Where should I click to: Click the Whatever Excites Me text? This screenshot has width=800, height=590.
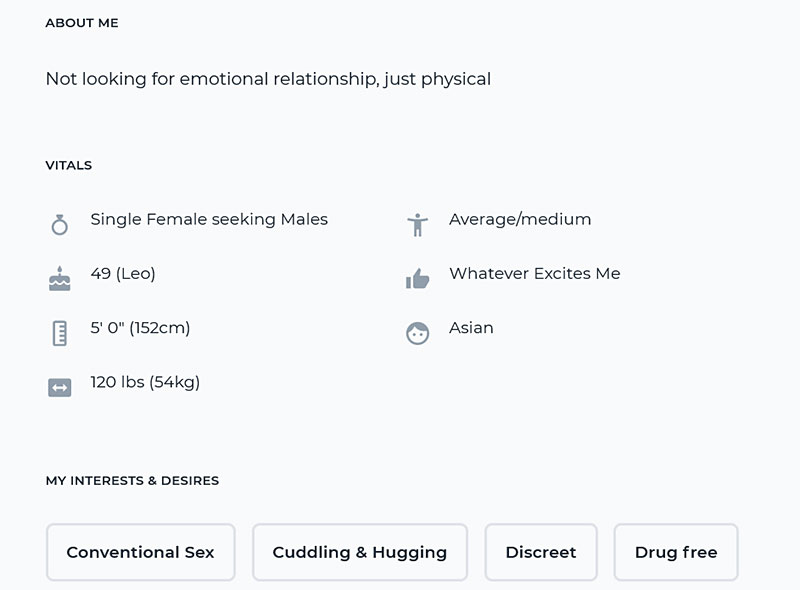point(534,273)
